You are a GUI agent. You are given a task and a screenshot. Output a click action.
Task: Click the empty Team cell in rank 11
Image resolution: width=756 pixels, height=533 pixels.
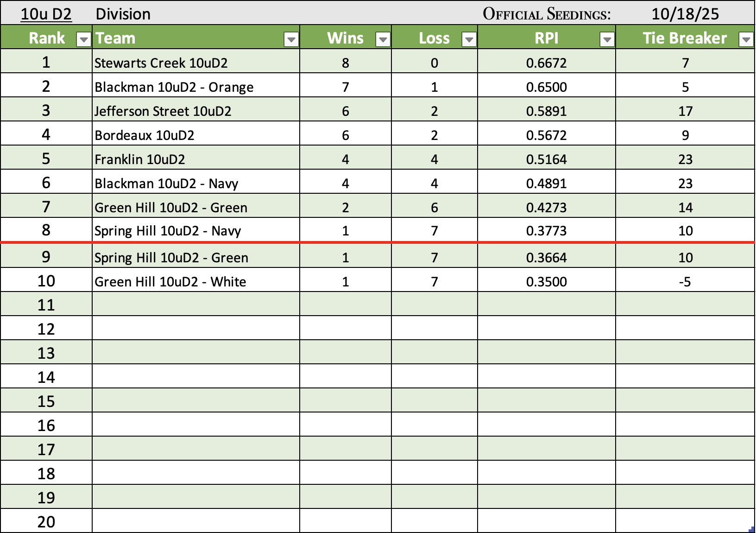pos(195,305)
